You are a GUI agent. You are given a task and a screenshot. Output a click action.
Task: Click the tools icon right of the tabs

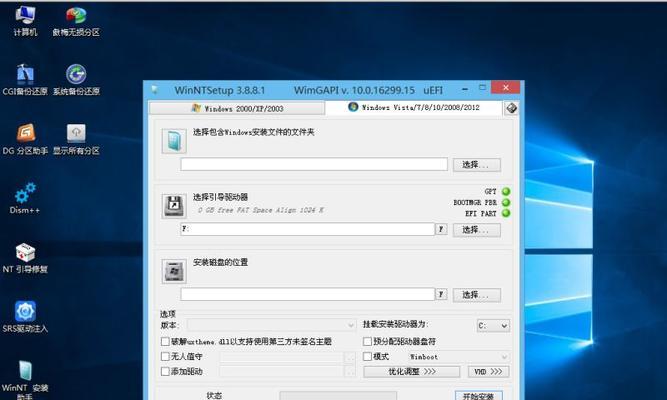click(x=511, y=108)
